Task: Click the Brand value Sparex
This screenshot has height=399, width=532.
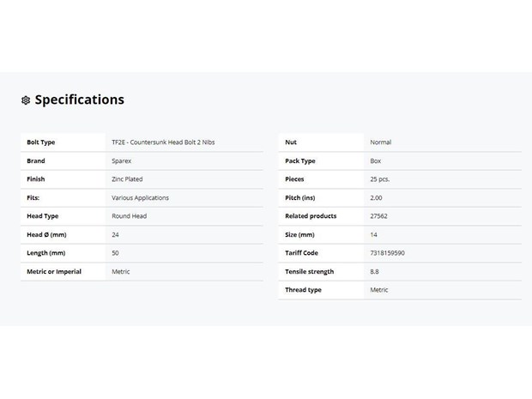Action: click(122, 160)
